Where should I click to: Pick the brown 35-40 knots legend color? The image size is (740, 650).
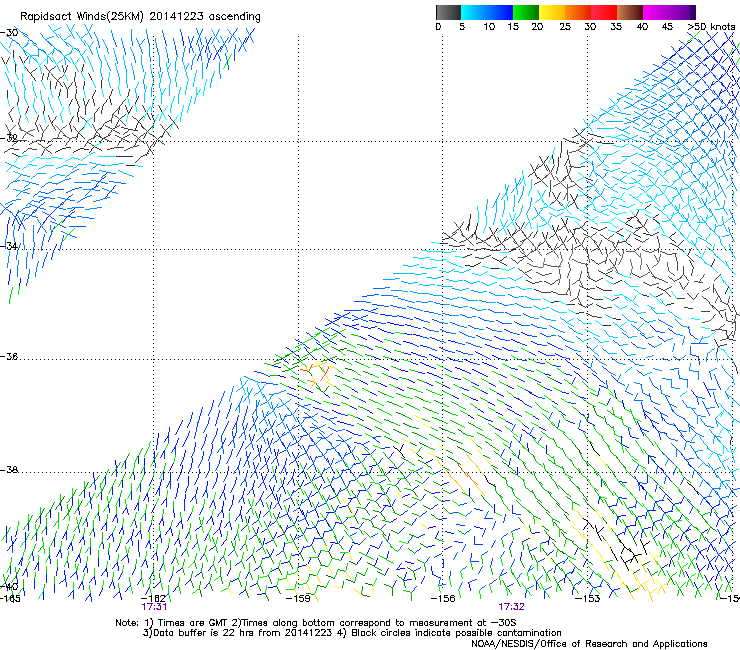[630, 12]
